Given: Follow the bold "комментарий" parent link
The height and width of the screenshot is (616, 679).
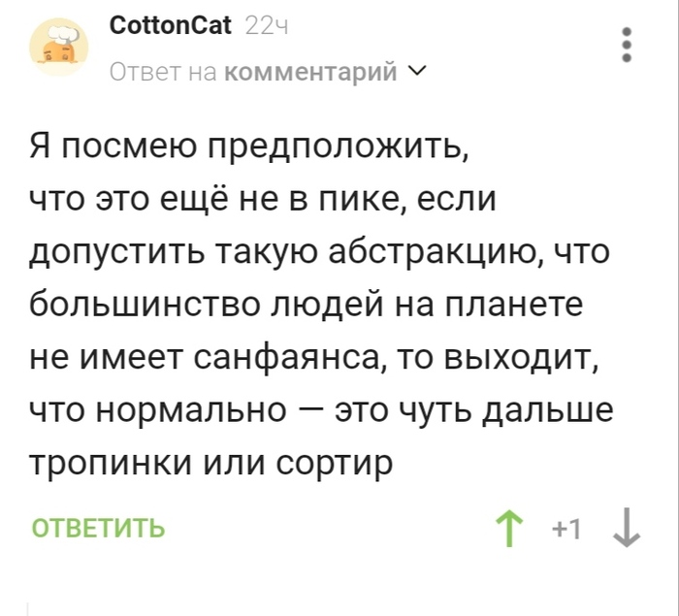Looking at the screenshot, I should (x=312, y=73).
